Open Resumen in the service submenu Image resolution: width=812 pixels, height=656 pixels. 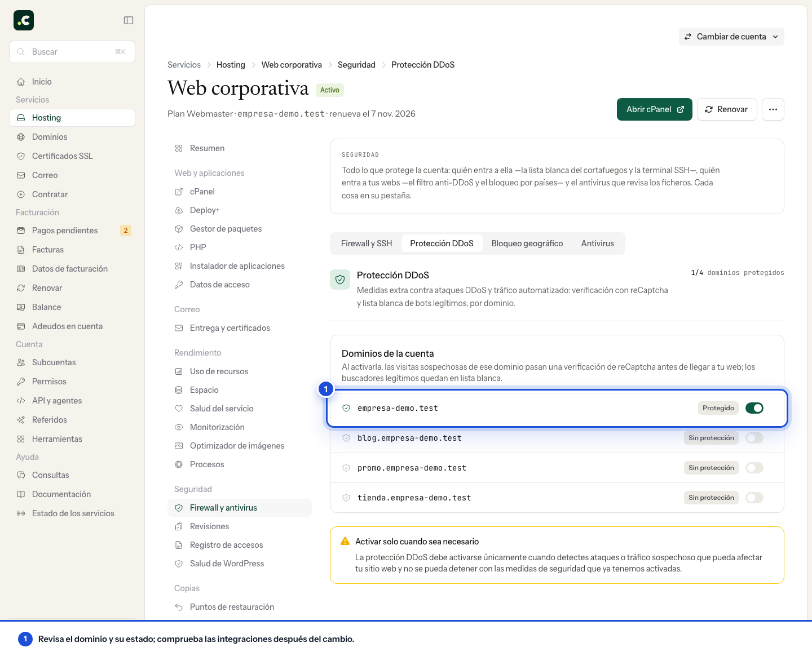coord(240,148)
